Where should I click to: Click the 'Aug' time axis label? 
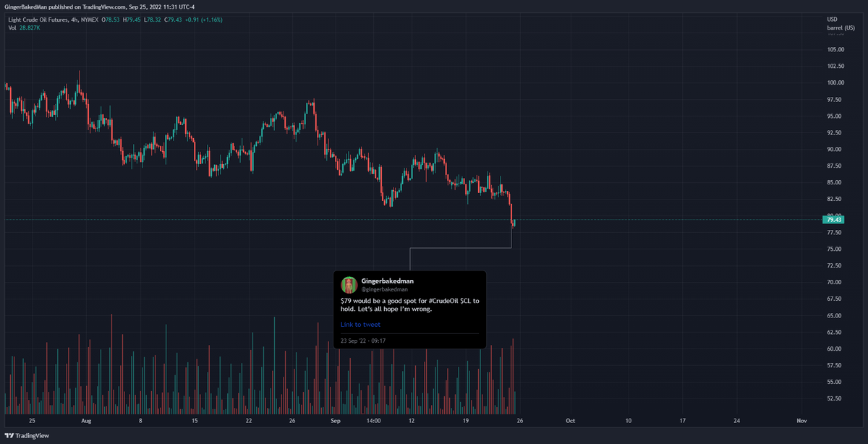point(86,420)
